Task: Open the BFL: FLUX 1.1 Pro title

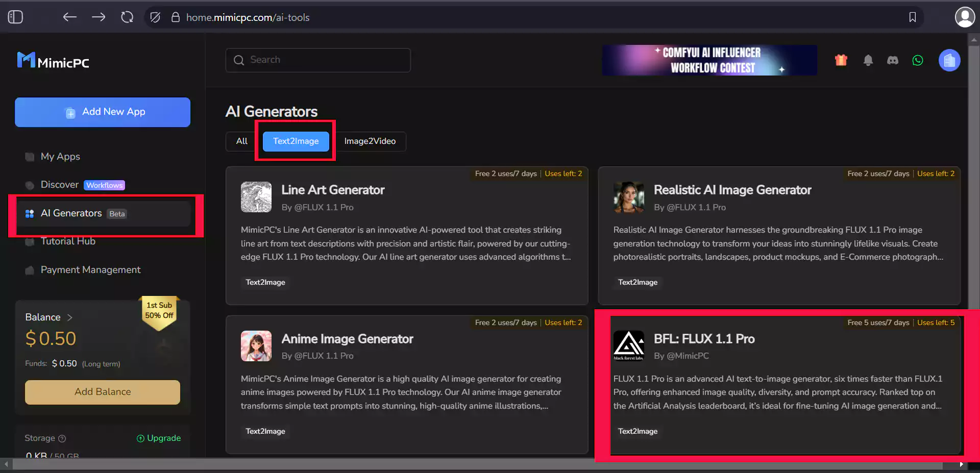Action: pos(704,339)
